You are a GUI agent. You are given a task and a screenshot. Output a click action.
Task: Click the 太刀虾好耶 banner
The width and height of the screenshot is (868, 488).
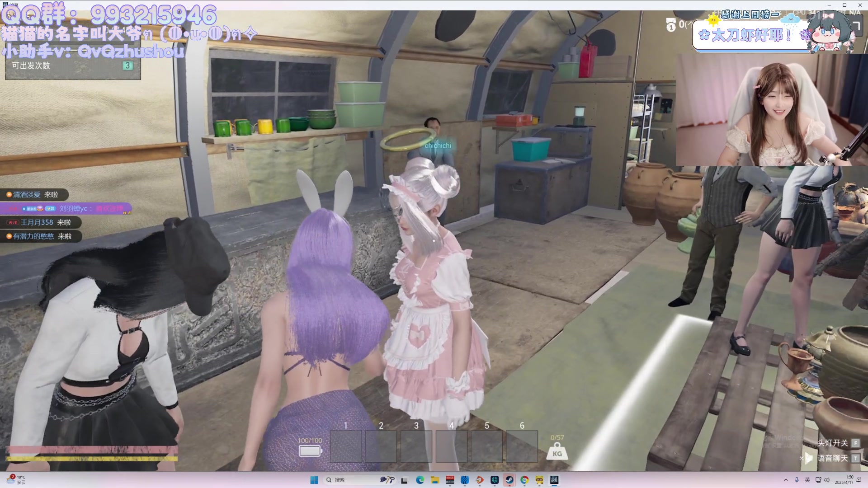[x=751, y=35]
